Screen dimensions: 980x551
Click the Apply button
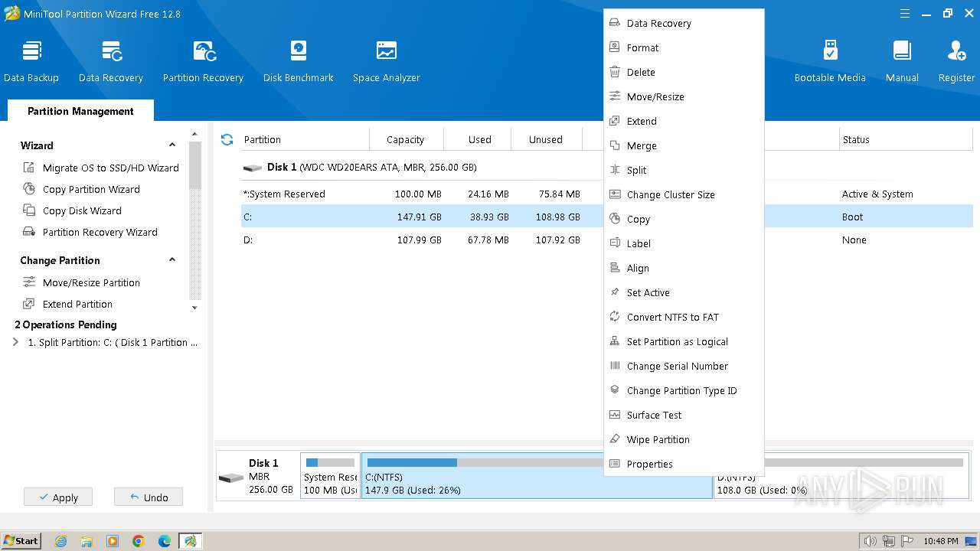tap(58, 497)
